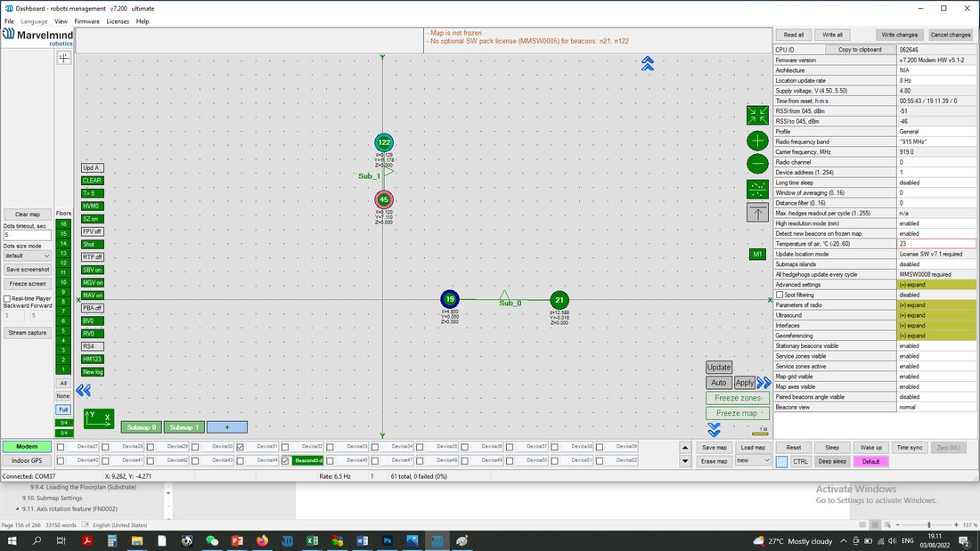The height and width of the screenshot is (551, 980).
Task: Open the Firmware menu
Action: (x=87, y=21)
